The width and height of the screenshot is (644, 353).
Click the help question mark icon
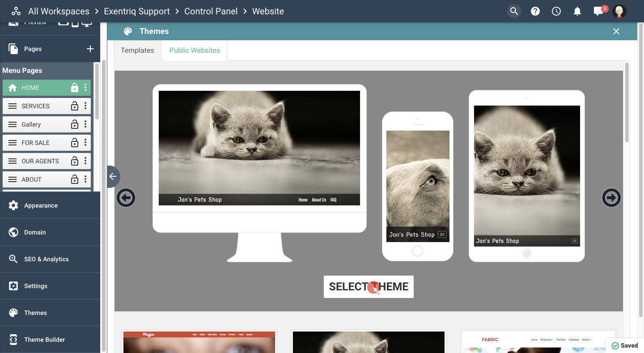[x=535, y=12]
